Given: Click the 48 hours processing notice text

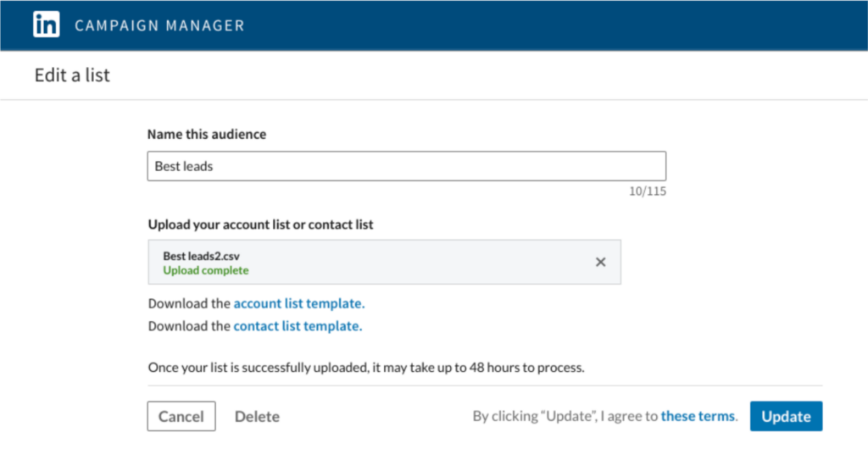Looking at the screenshot, I should pos(366,368).
